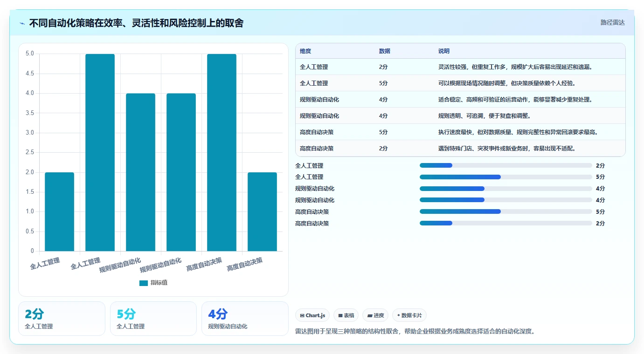The image size is (644, 354).
Task: Click the 路径雷达 label in the header
Action: [612, 22]
